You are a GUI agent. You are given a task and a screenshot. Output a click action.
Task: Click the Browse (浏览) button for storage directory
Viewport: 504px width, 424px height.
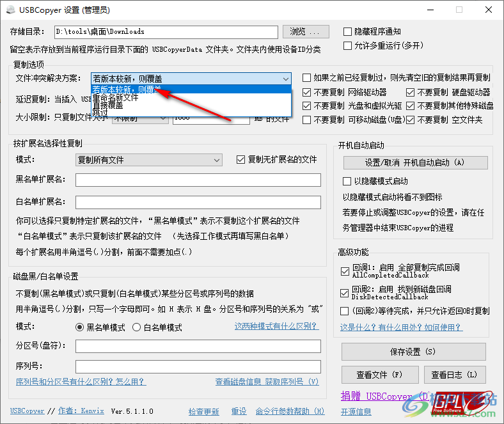tap(306, 31)
